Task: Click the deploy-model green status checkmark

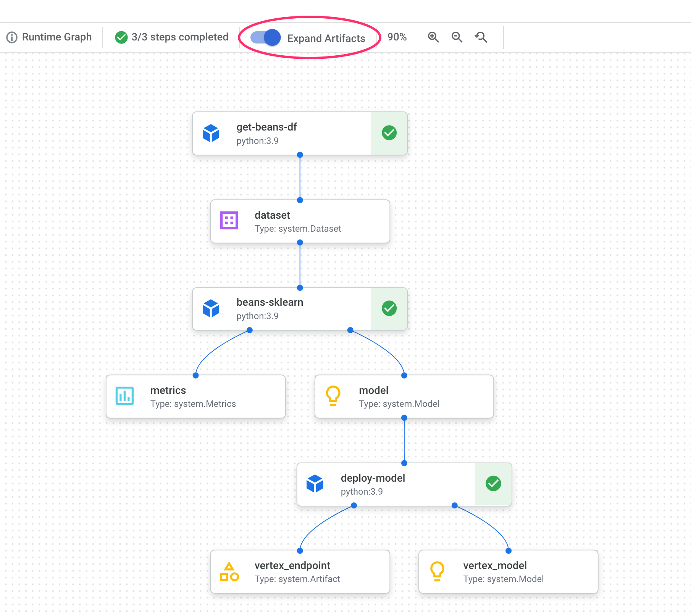Action: point(493,484)
